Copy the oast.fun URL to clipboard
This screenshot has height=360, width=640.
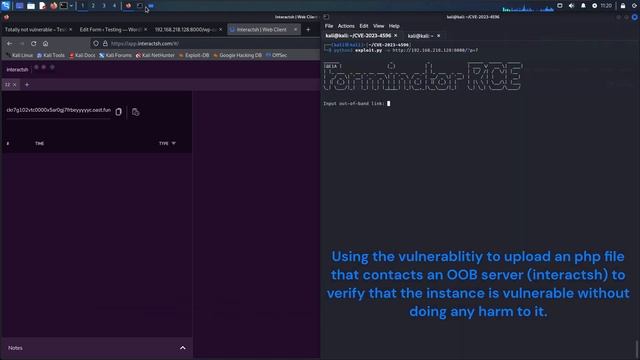click(118, 112)
